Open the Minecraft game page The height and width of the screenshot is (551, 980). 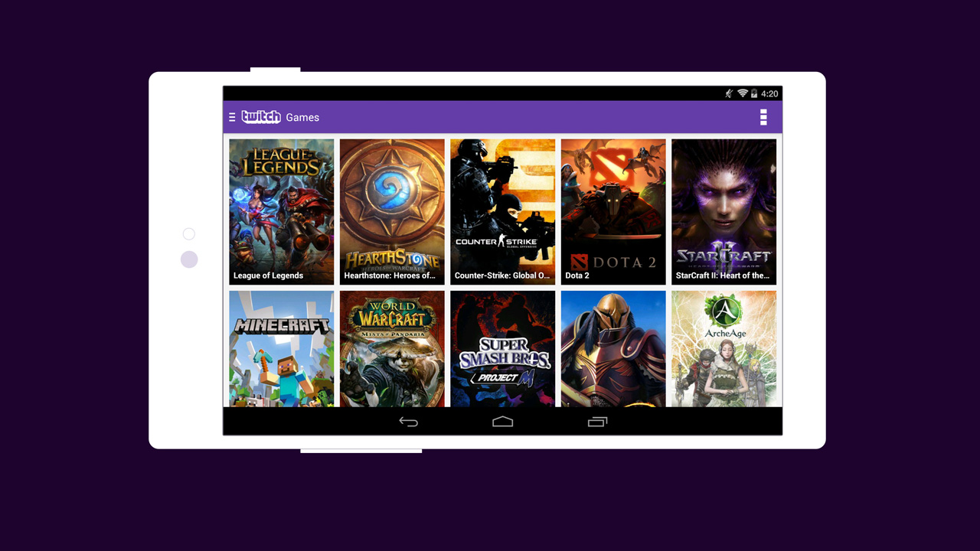point(281,348)
